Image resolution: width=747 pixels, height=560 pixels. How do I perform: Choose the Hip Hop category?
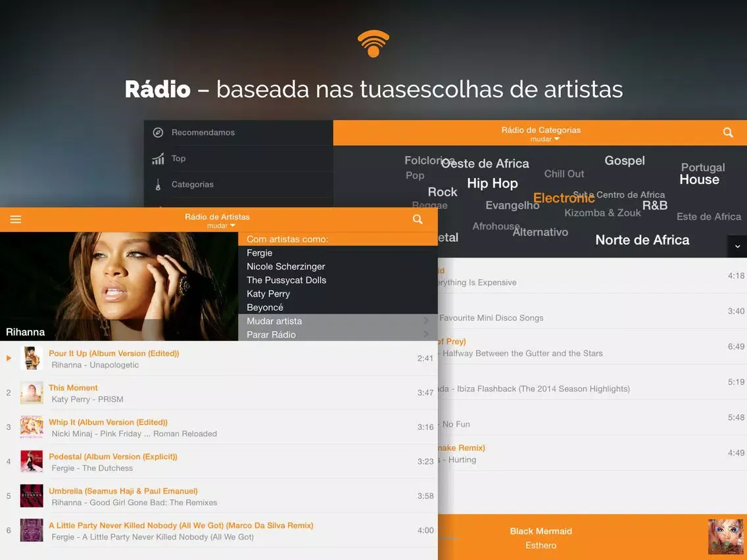[492, 183]
